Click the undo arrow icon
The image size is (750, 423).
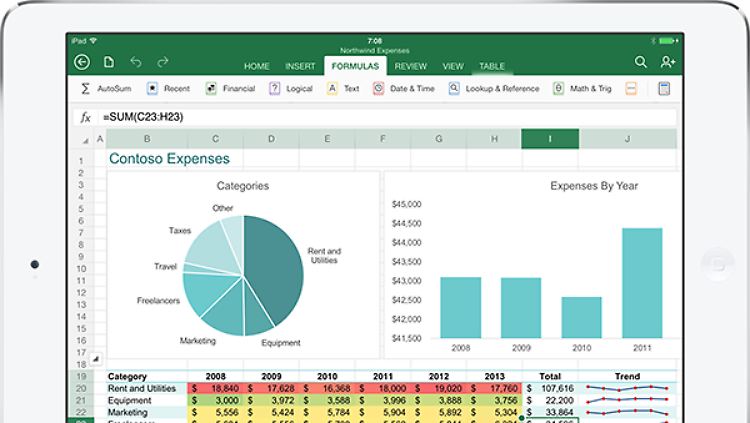pos(136,62)
